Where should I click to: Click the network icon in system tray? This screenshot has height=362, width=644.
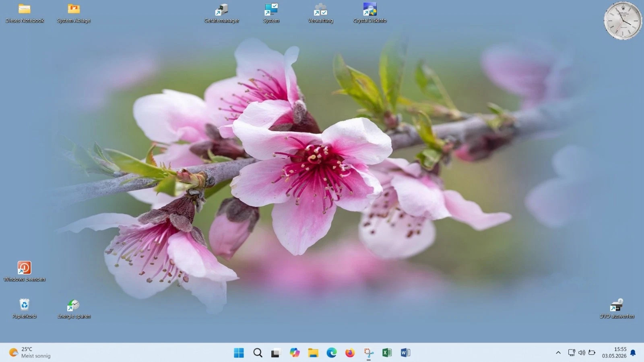tap(572, 353)
